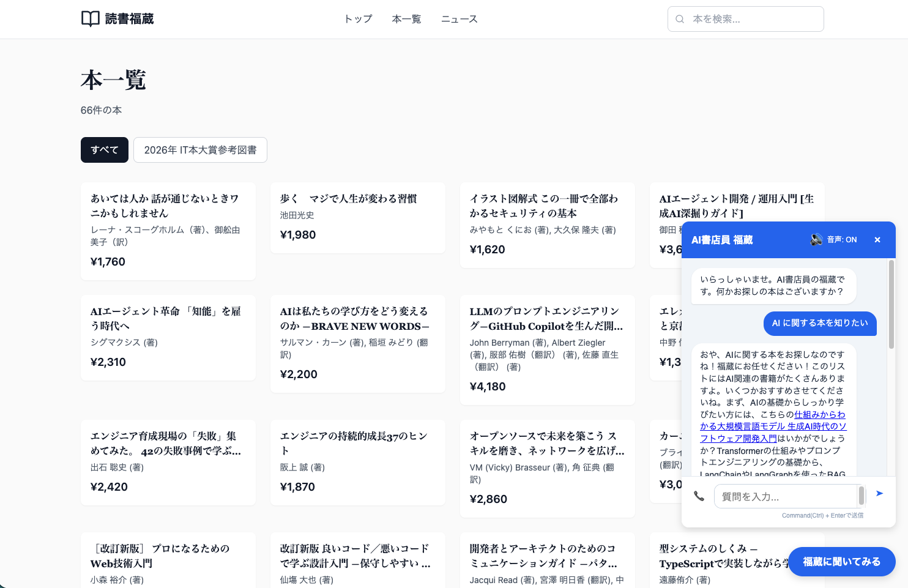Send the chat message with arrow icon
The width and height of the screenshot is (908, 588).
[x=879, y=493]
